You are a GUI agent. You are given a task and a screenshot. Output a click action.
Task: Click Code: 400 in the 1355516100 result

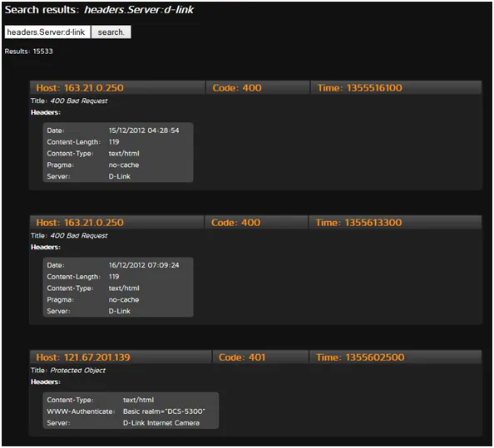pos(237,88)
